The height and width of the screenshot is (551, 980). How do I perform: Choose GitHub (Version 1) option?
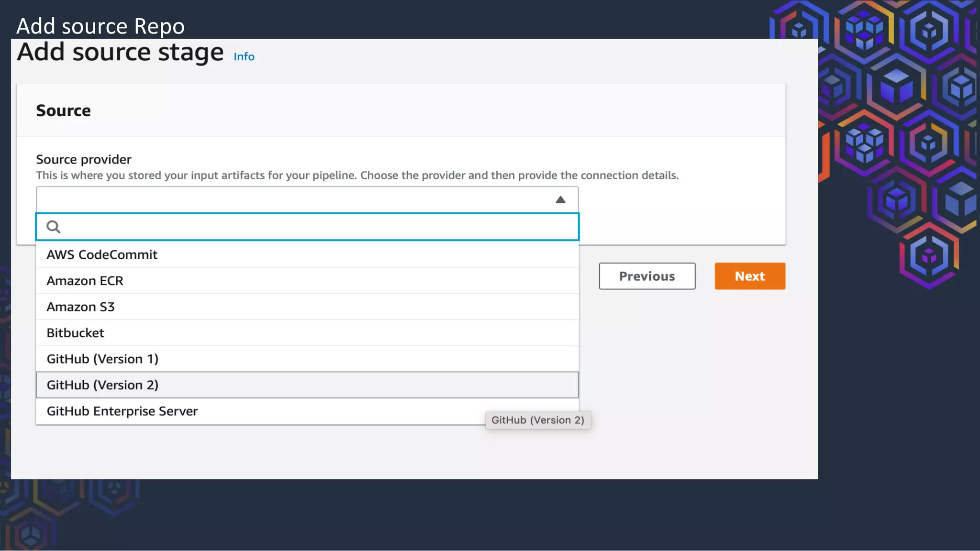[x=307, y=359]
